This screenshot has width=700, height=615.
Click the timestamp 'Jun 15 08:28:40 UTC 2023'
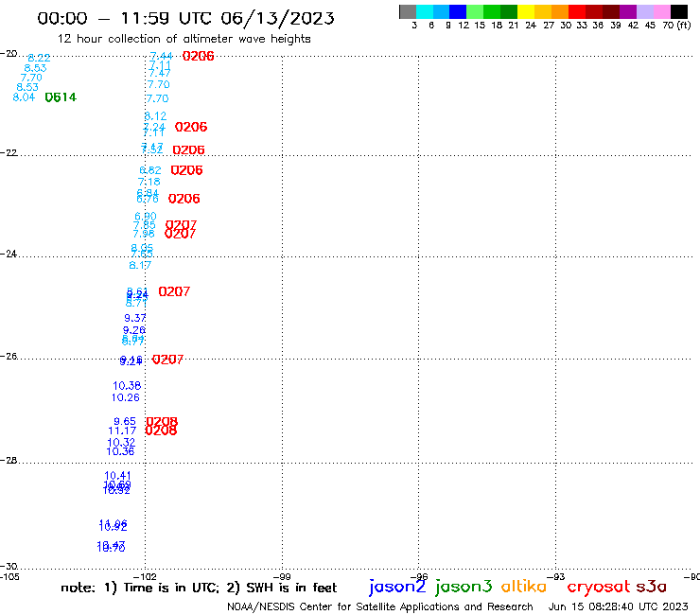619,606
